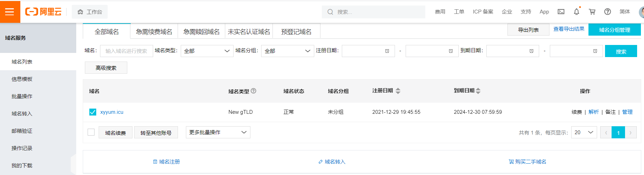Image resolution: width=644 pixels, height=175 pixels.
Task: Select page 1 in pagination
Action: coord(618,132)
